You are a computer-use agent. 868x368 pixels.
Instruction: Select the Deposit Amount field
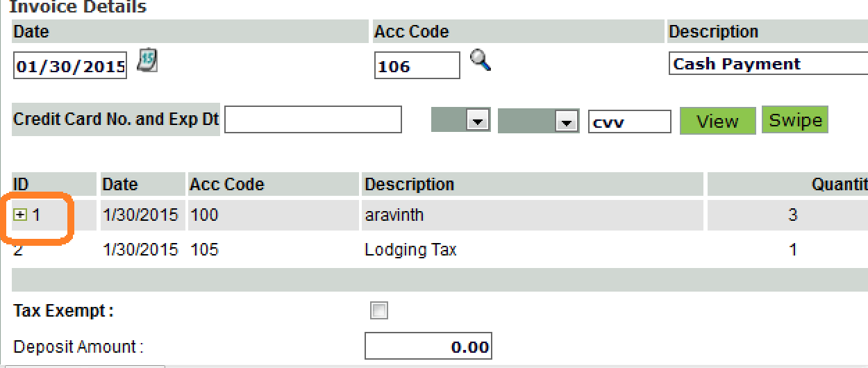point(428,346)
